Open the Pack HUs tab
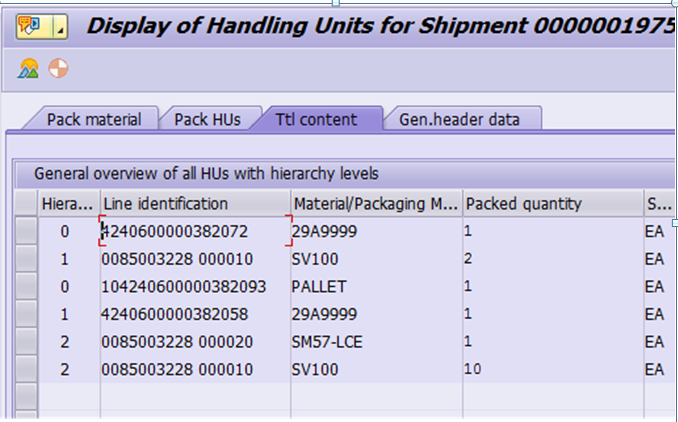Image resolution: width=678 pixels, height=422 pixels. (x=208, y=119)
